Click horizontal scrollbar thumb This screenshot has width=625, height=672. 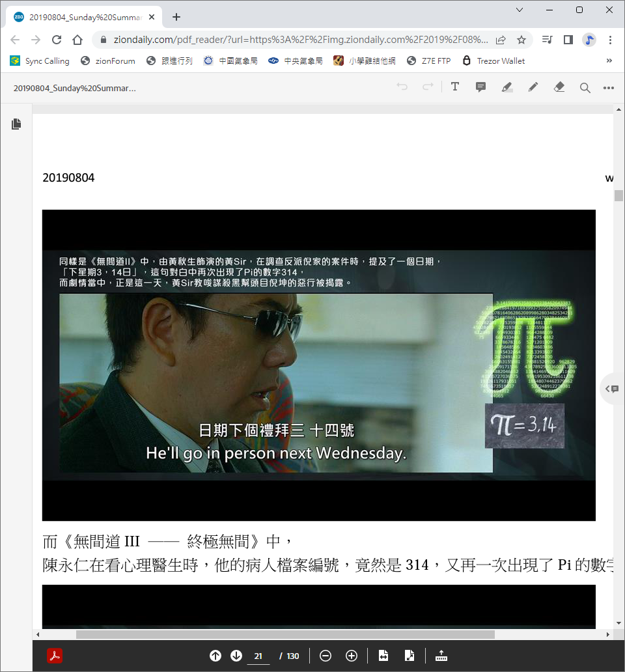coord(285,634)
